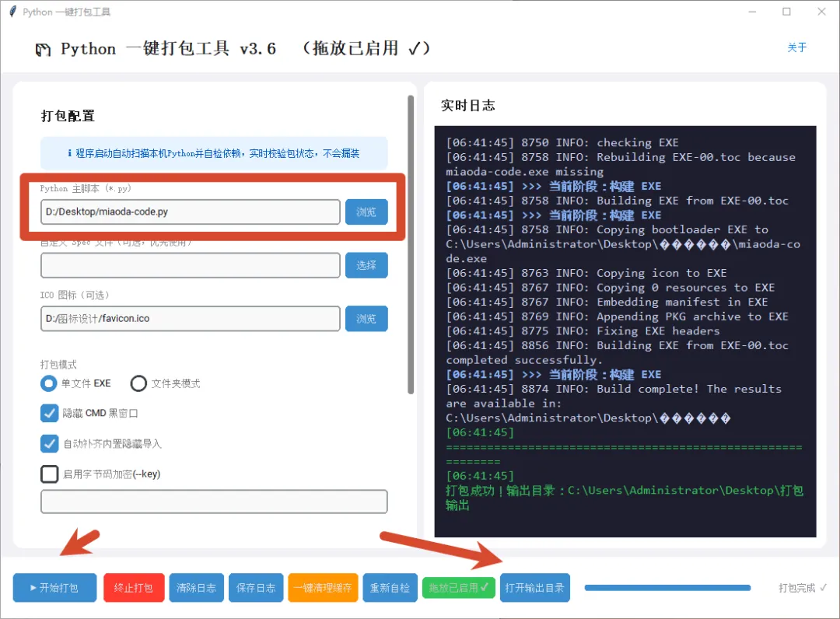Click the blue packaging progress bar
840x619 pixels.
[667, 588]
